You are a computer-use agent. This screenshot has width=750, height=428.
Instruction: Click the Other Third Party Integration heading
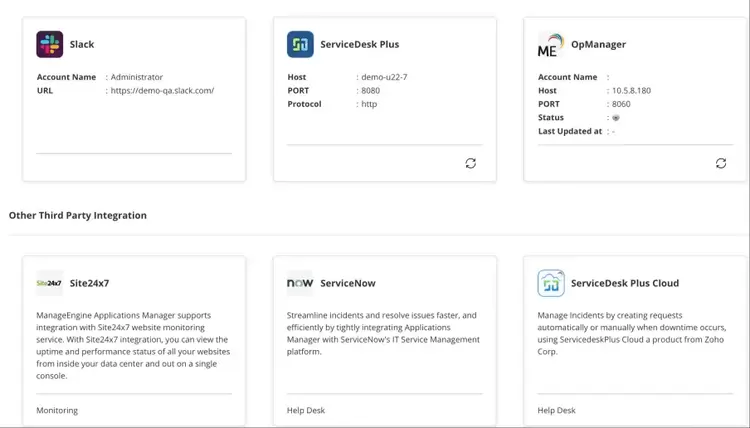point(78,215)
